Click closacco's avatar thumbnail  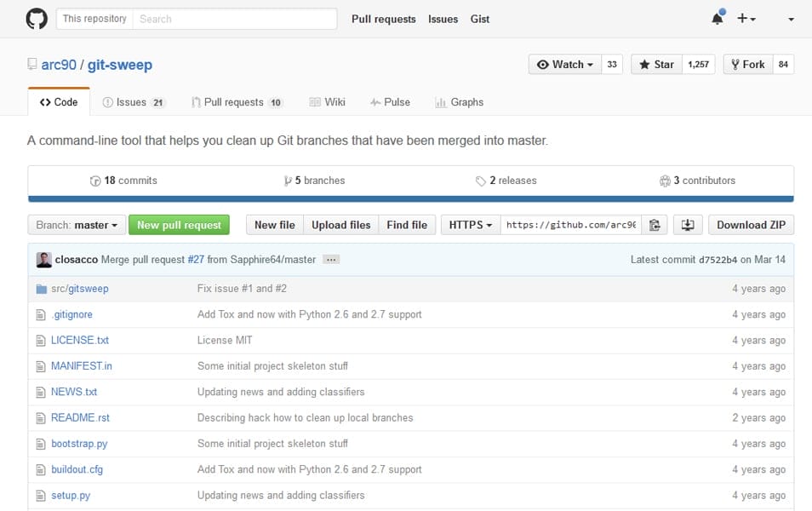point(44,260)
